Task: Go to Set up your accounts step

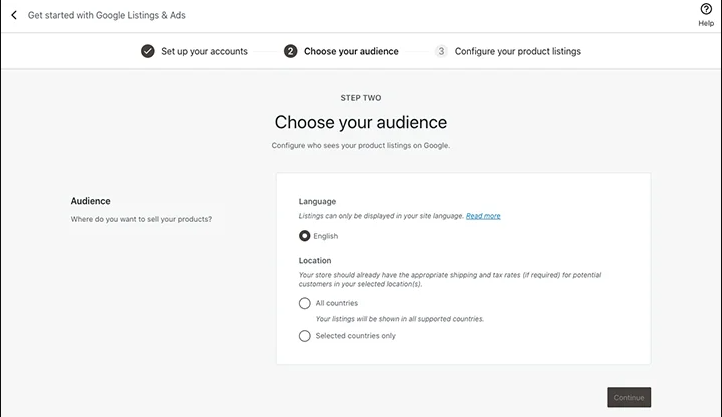Action: pyautogui.click(x=204, y=51)
